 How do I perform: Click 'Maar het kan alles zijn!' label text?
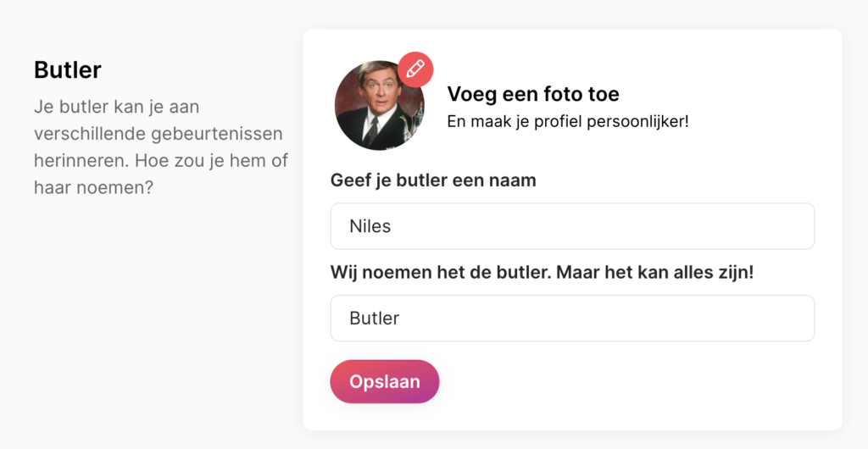[655, 272]
